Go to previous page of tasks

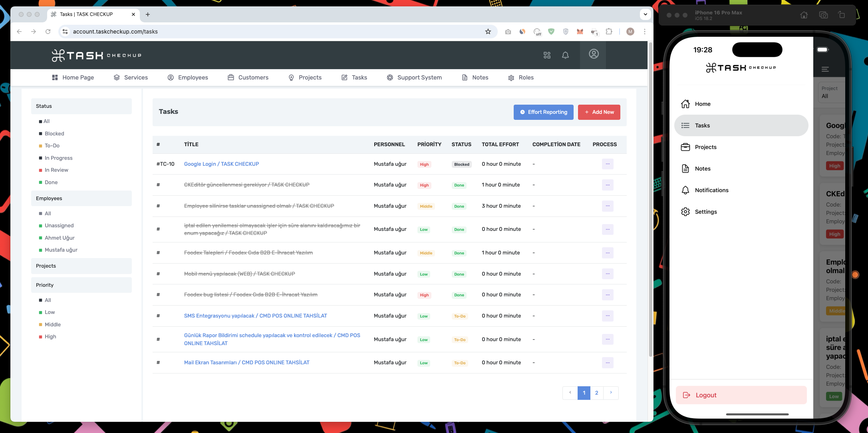(570, 393)
